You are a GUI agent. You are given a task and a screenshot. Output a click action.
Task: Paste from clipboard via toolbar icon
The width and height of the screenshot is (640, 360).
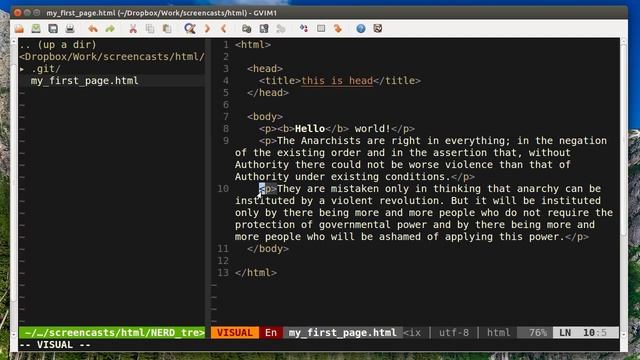point(167,29)
